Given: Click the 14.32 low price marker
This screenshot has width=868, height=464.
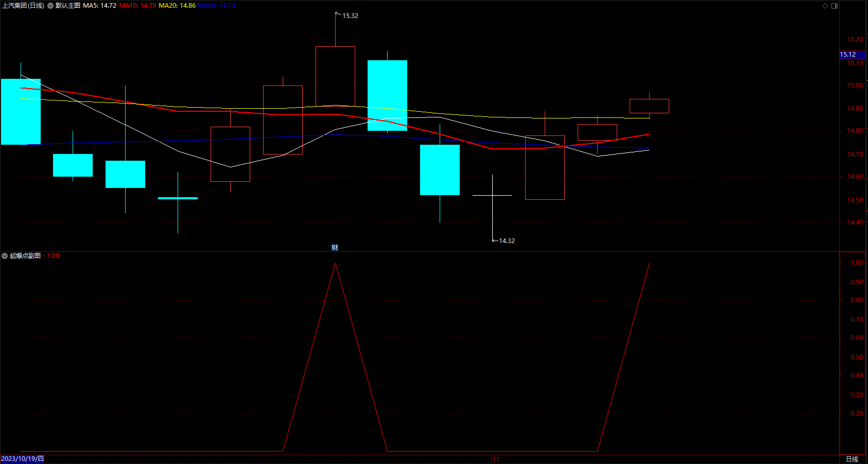Looking at the screenshot, I should [x=507, y=241].
